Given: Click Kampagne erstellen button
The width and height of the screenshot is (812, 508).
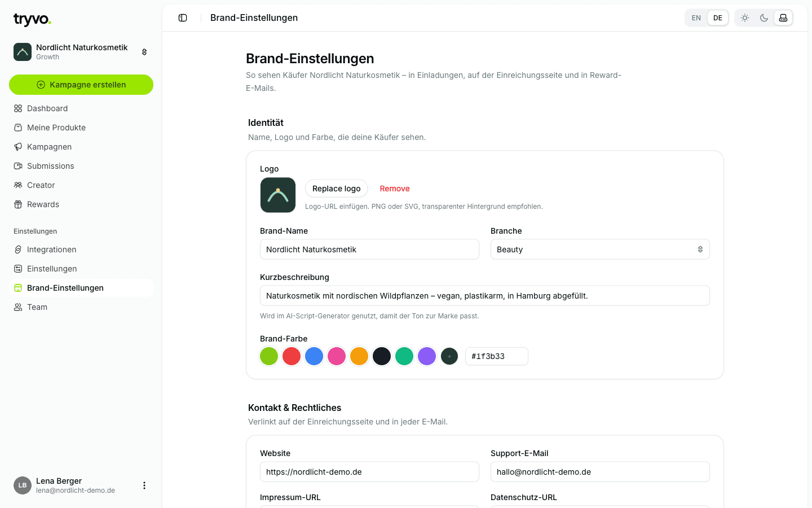Looking at the screenshot, I should point(81,85).
